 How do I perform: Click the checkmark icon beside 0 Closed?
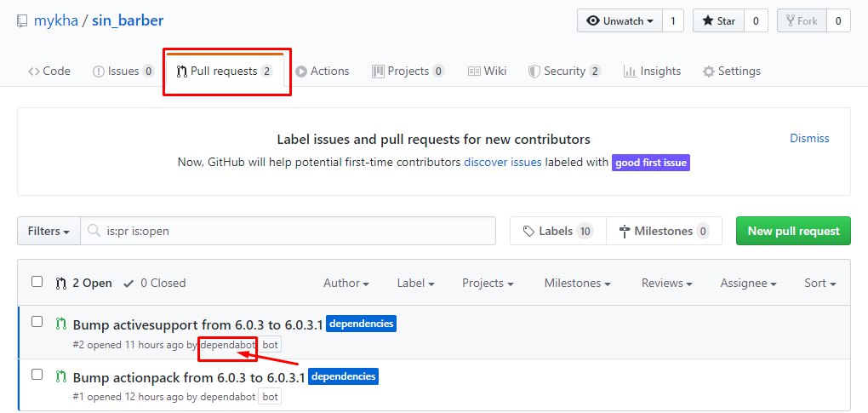point(129,284)
